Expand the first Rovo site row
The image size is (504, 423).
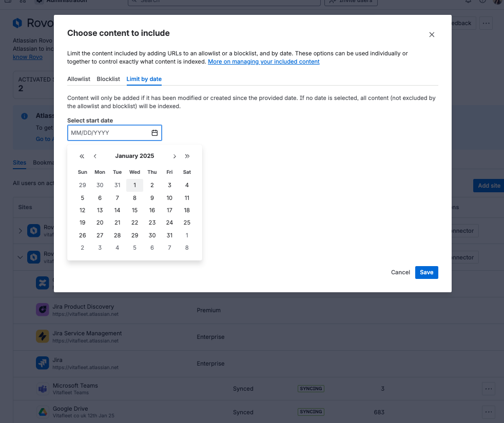coord(20,231)
